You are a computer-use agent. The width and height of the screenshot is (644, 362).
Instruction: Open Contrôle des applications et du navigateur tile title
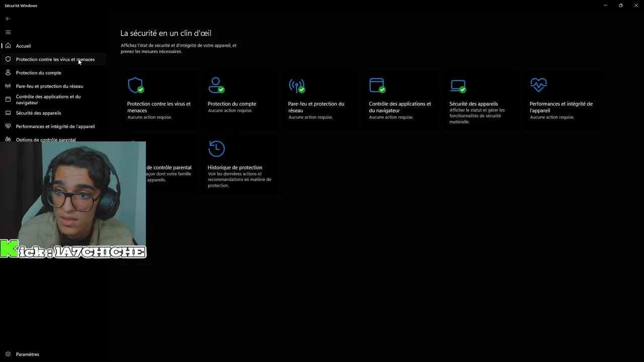tap(400, 107)
